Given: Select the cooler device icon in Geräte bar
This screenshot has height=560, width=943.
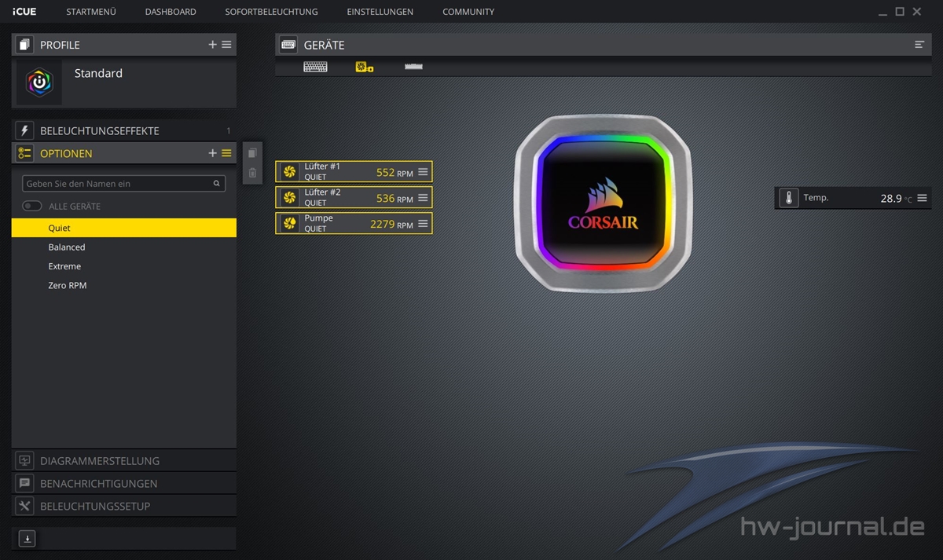Looking at the screenshot, I should (x=364, y=68).
